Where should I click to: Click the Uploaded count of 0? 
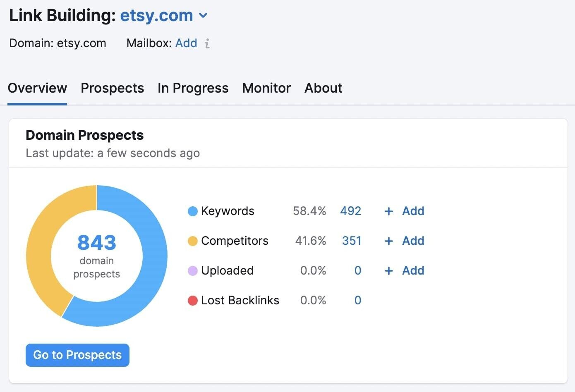click(358, 270)
